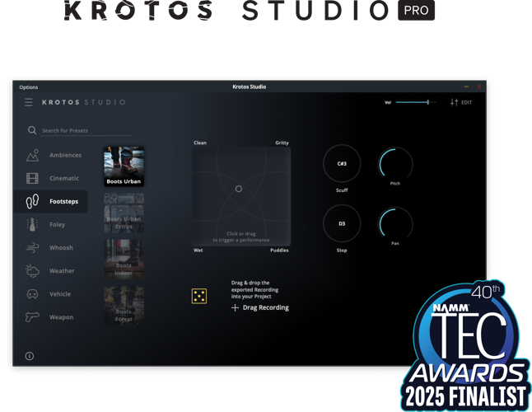Trigger the Stop D3 pad
The image size is (532, 412).
click(342, 223)
